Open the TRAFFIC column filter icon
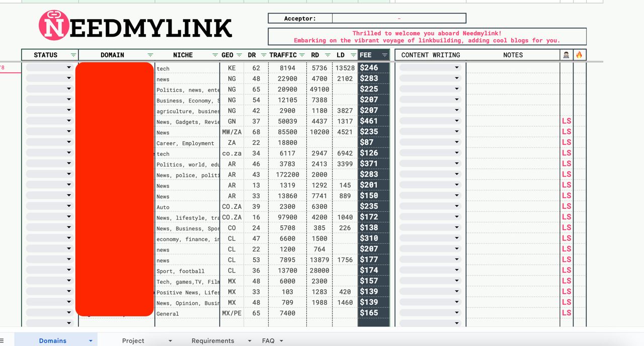 pyautogui.click(x=302, y=55)
